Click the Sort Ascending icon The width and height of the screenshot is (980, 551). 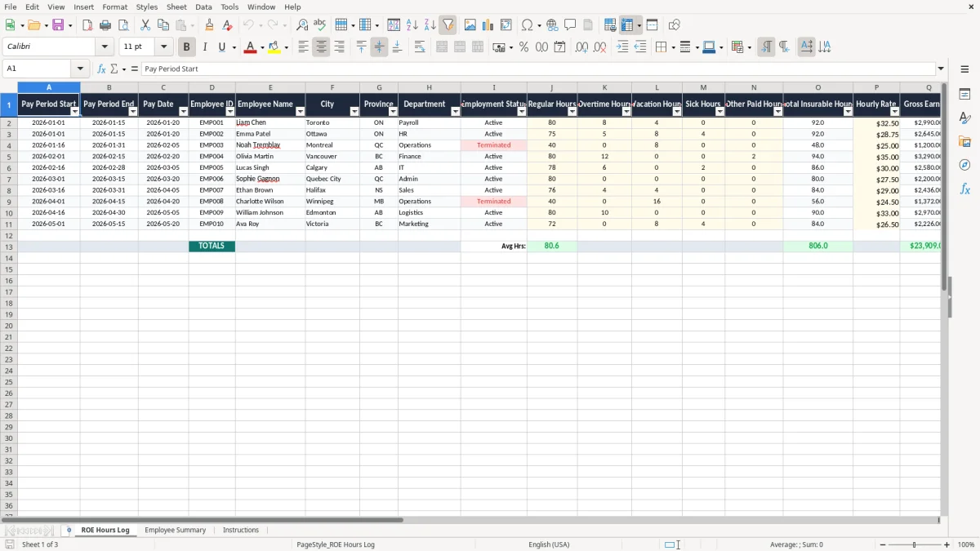pos(412,25)
